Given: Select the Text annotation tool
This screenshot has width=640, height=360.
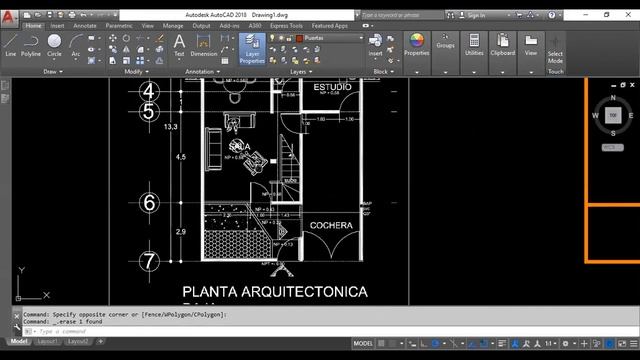Looking at the screenshot, I should coord(179,46).
